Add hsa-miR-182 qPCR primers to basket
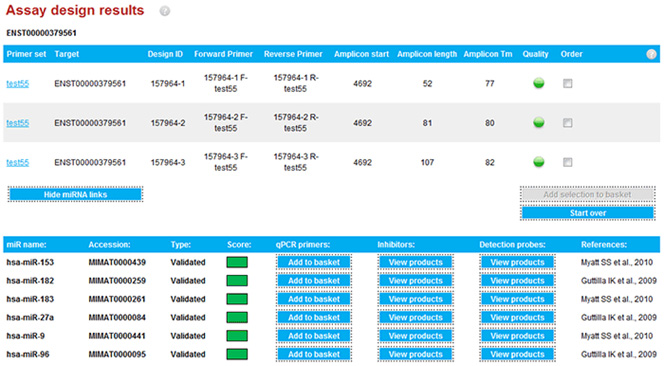Viewport: 665px width, 366px height. pyautogui.click(x=314, y=281)
